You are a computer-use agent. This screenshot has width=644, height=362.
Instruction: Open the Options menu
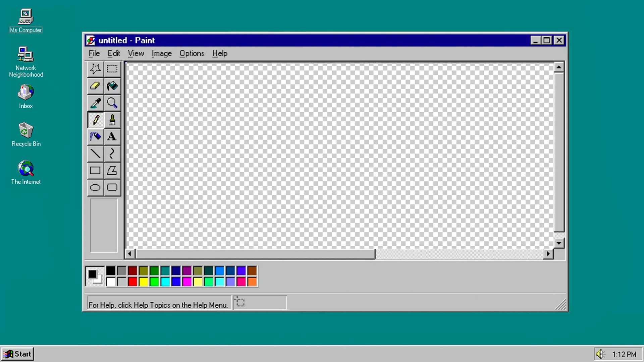pyautogui.click(x=192, y=54)
